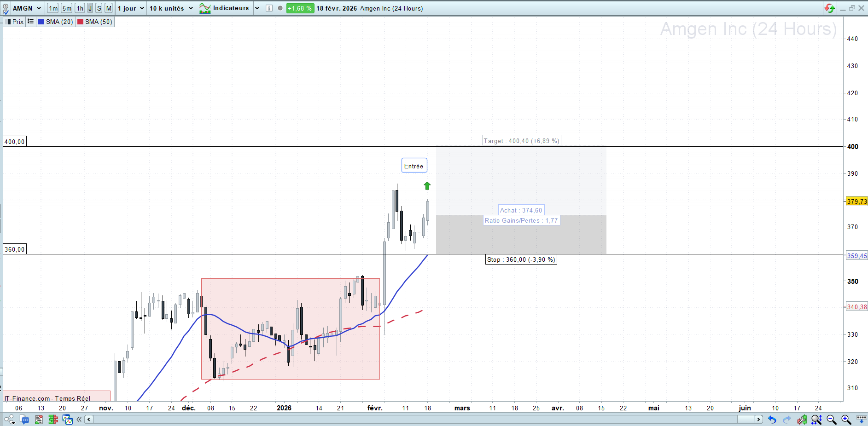The image size is (868, 426).
Task: Select the Target 400,40 label
Action: click(521, 141)
